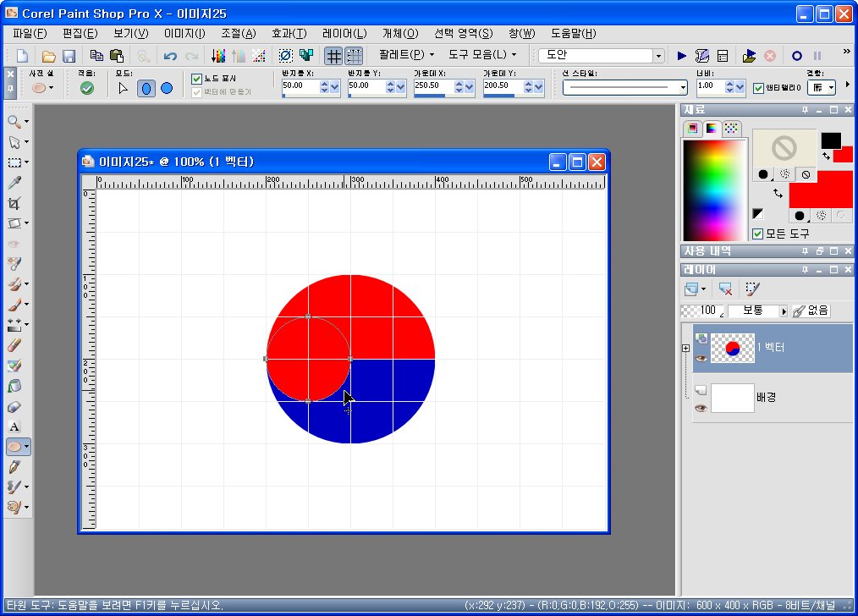Viewport: 858px width, 616px height.
Task: Select the Dropper tool
Action: (x=14, y=181)
